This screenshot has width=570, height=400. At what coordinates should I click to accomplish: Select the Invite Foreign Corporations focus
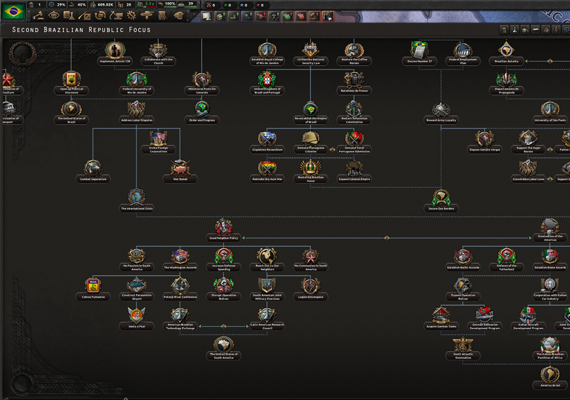(158, 142)
